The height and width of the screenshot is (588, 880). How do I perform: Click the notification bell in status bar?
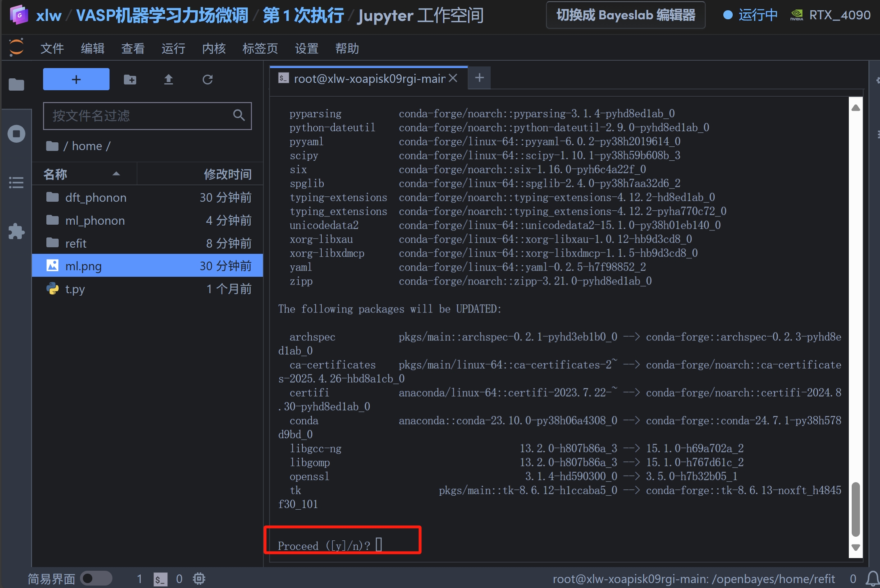[x=872, y=579]
